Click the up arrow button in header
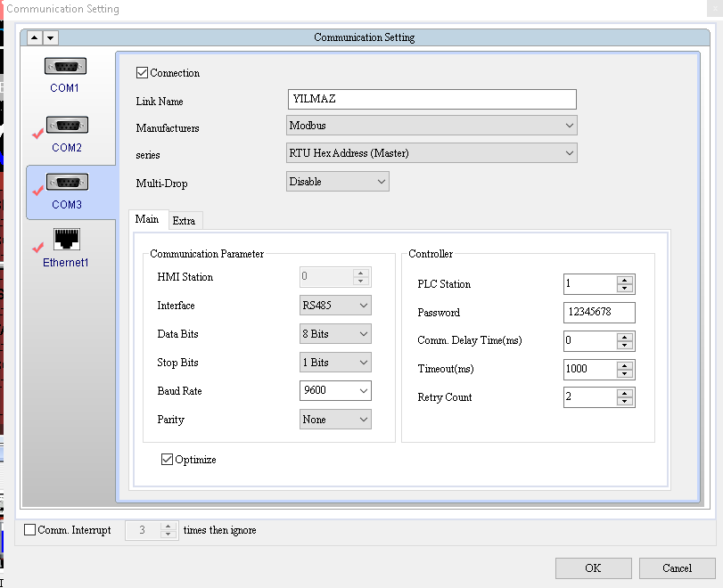 35,37
